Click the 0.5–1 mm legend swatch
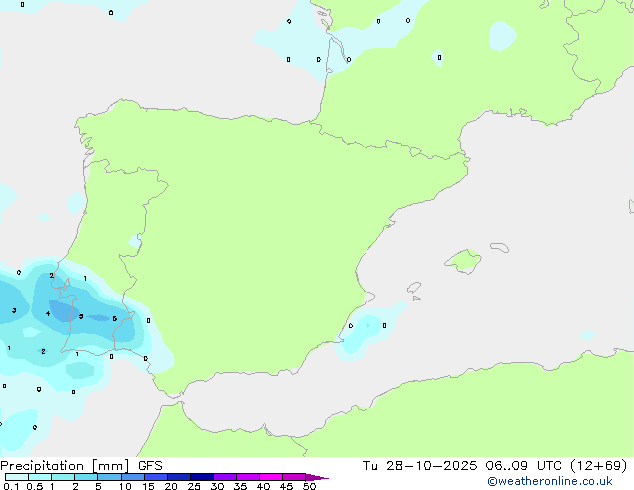Image resolution: width=634 pixels, height=490 pixels. pyautogui.click(x=40, y=477)
